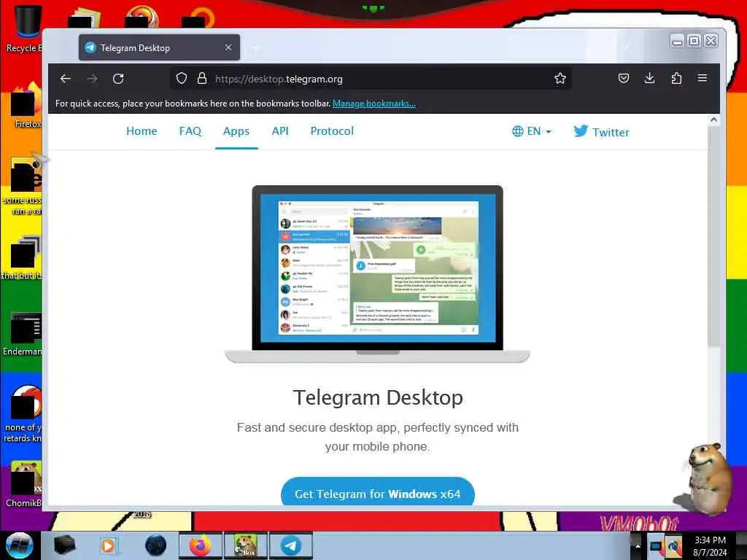Open the Windows Start button
This screenshot has width=747, height=560.
19,545
